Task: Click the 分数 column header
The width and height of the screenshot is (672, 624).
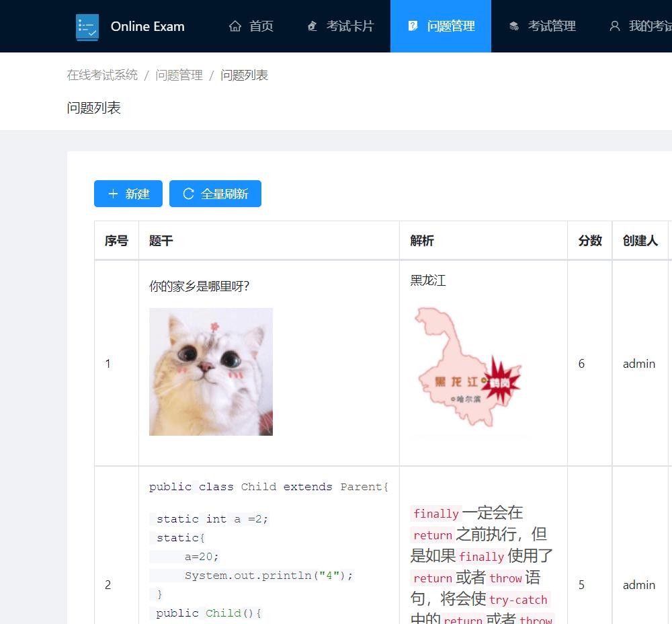Action: (589, 241)
